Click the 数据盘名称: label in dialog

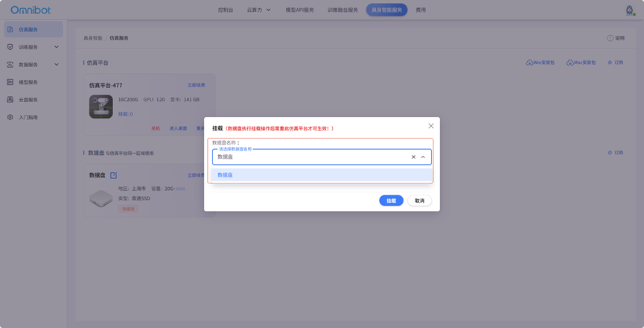click(226, 142)
